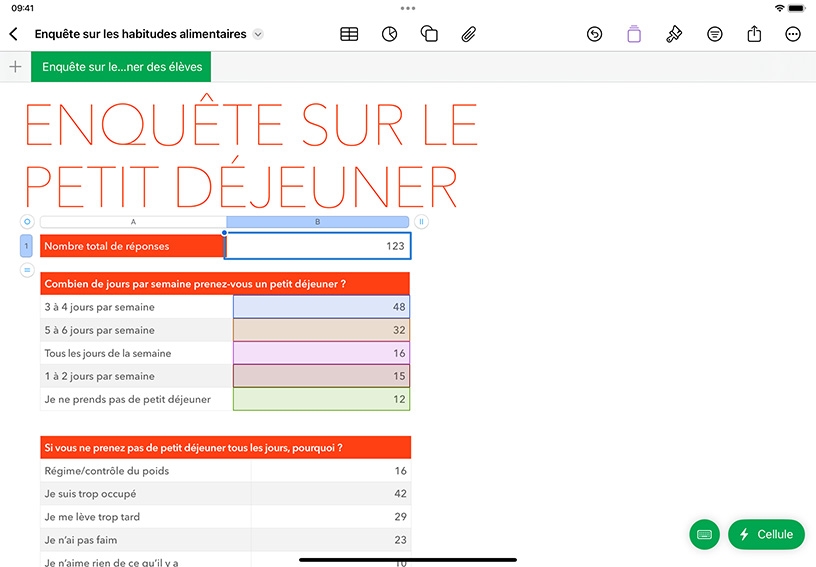The width and height of the screenshot is (816, 567).
Task: Insert a chart with chart icon
Action: pyautogui.click(x=389, y=34)
